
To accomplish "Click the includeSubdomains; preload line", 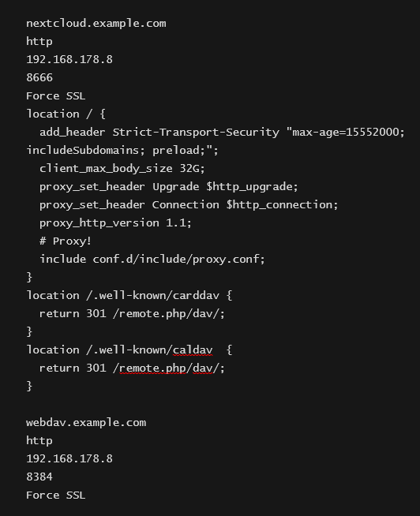I will (x=122, y=151).
